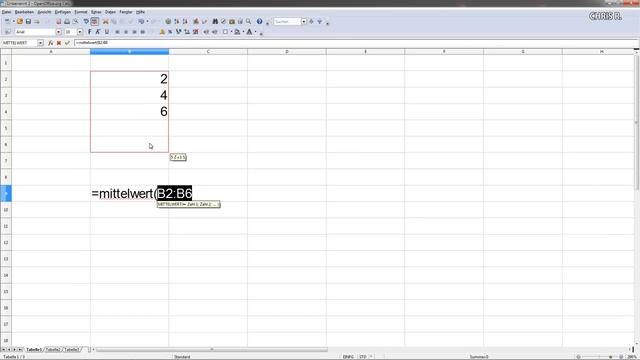Screen dimensions: 640x360
Task: Open the Styles and Formatting icon
Action: [x=7, y=32]
